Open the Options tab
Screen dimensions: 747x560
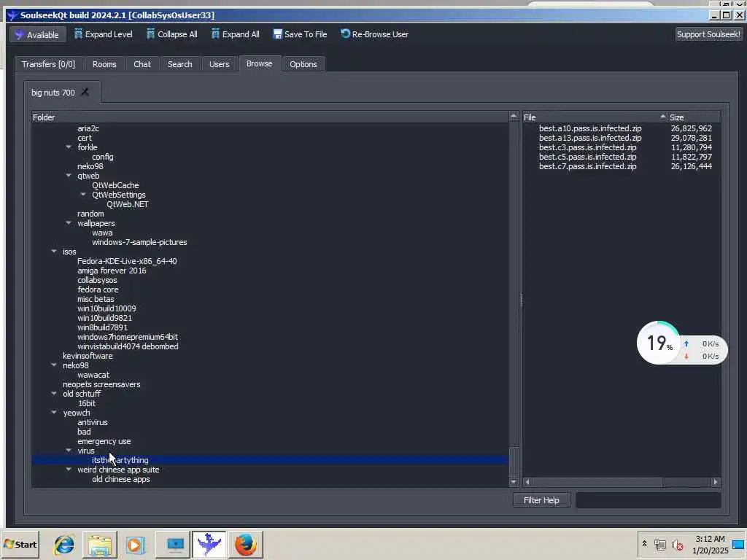(x=303, y=64)
